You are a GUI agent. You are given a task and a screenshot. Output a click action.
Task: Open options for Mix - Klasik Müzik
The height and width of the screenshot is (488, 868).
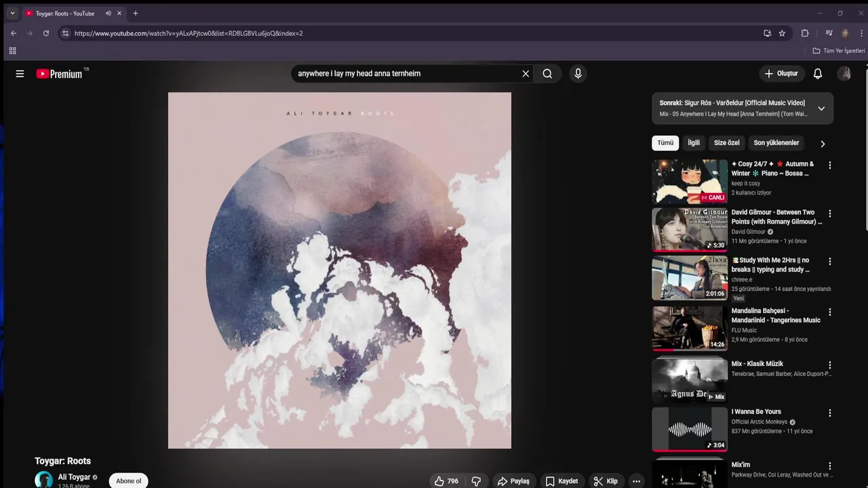coord(829,365)
